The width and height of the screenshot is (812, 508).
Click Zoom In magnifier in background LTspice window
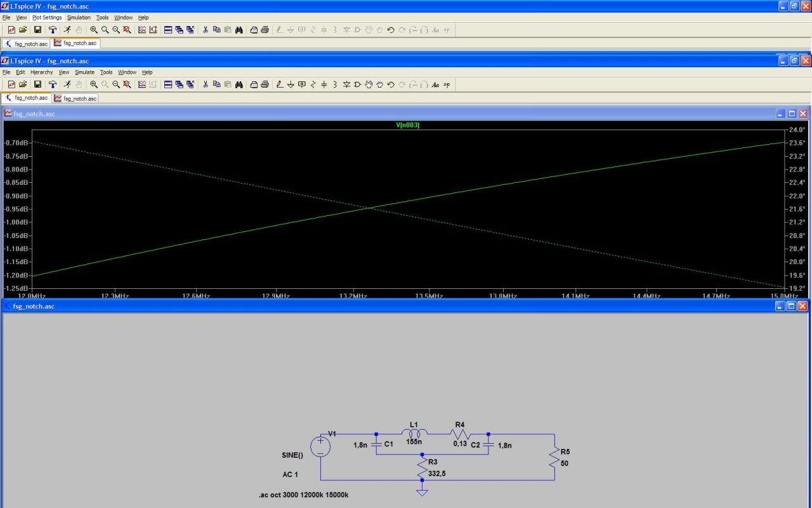pyautogui.click(x=94, y=30)
